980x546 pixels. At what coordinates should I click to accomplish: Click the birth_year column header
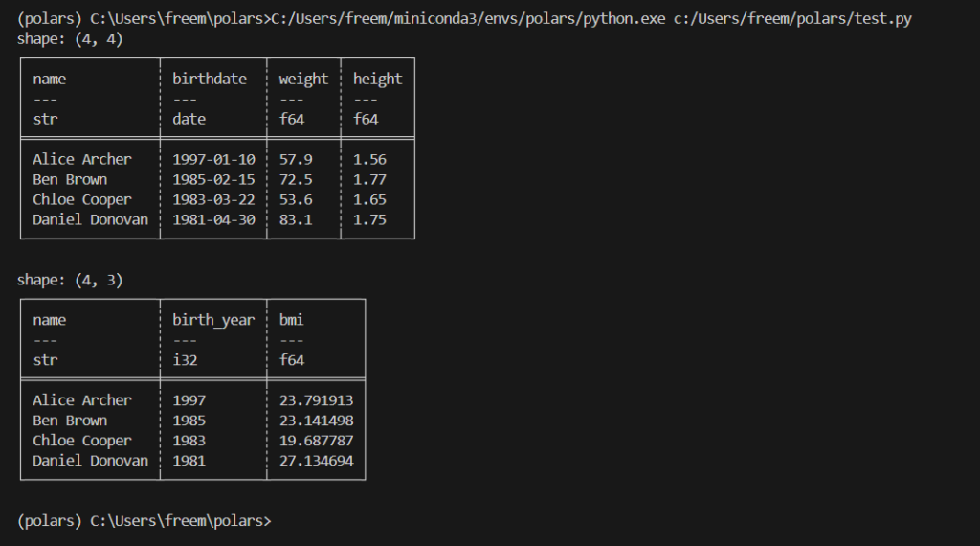pos(213,320)
